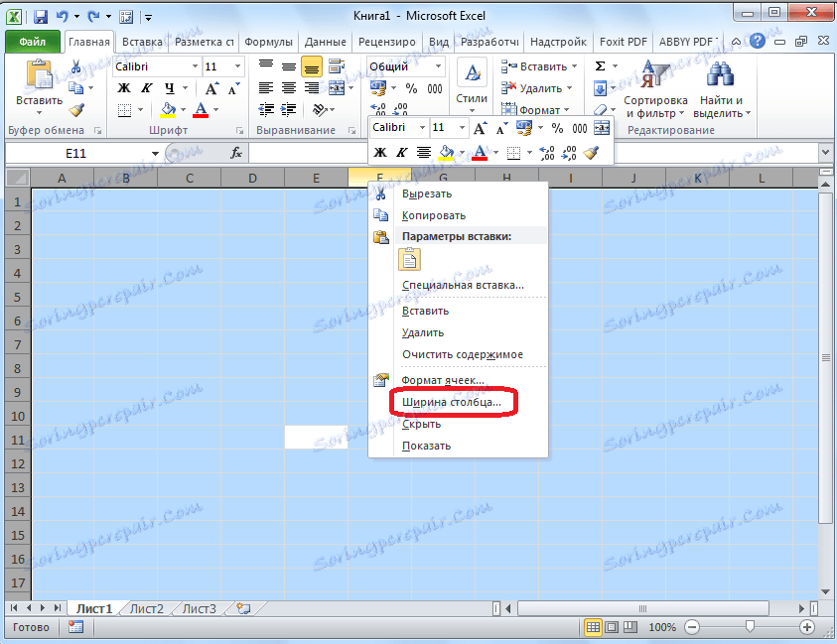Open Сортировка и фильтр menu
This screenshot has height=644, width=837.
click(x=655, y=88)
